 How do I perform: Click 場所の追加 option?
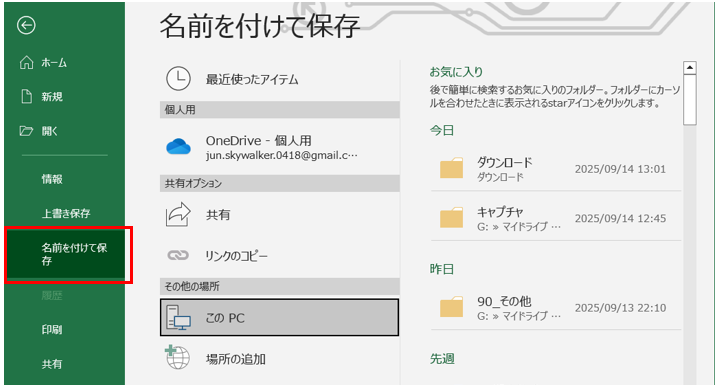tap(279, 358)
